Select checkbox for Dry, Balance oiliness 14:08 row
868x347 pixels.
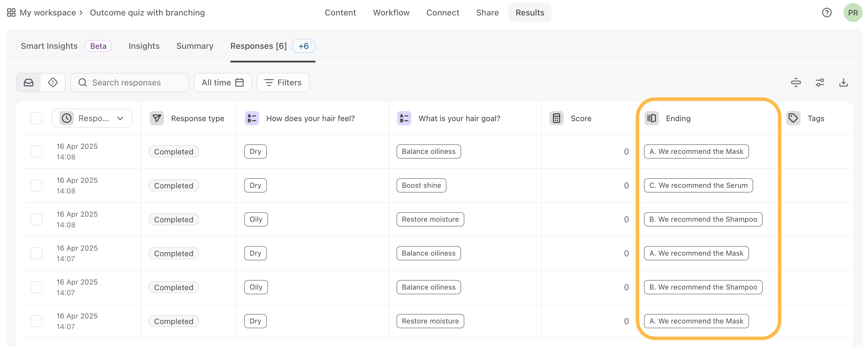(36, 151)
